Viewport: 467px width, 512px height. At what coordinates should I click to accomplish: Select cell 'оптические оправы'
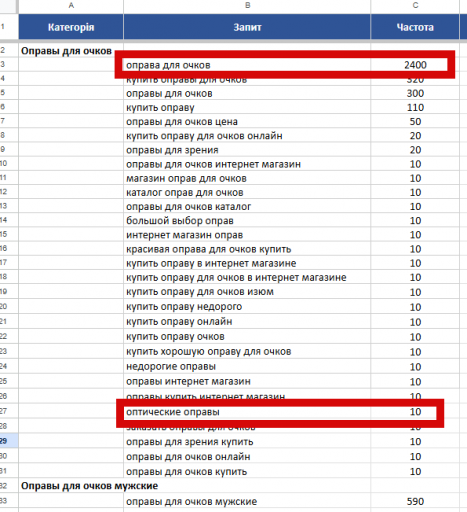pos(247,412)
